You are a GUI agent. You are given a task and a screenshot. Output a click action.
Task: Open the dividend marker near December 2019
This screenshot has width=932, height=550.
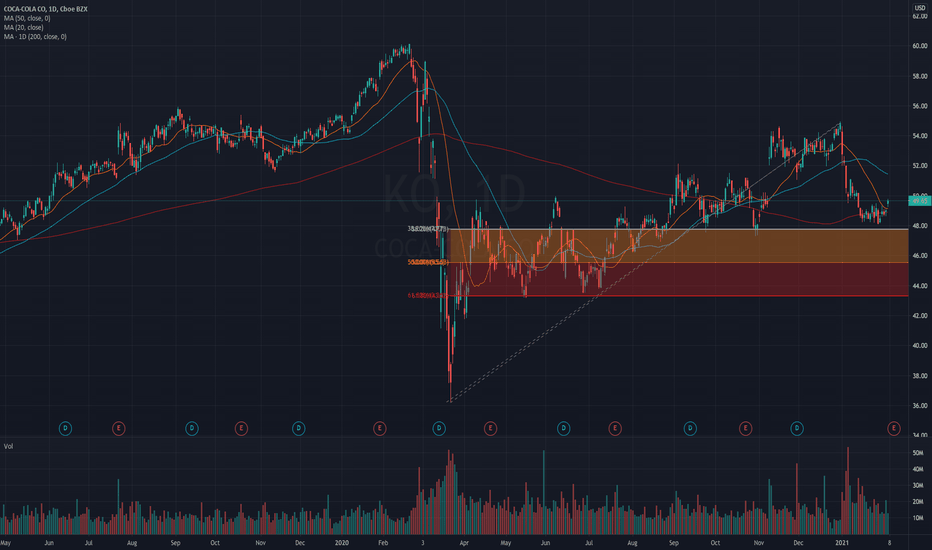298,428
